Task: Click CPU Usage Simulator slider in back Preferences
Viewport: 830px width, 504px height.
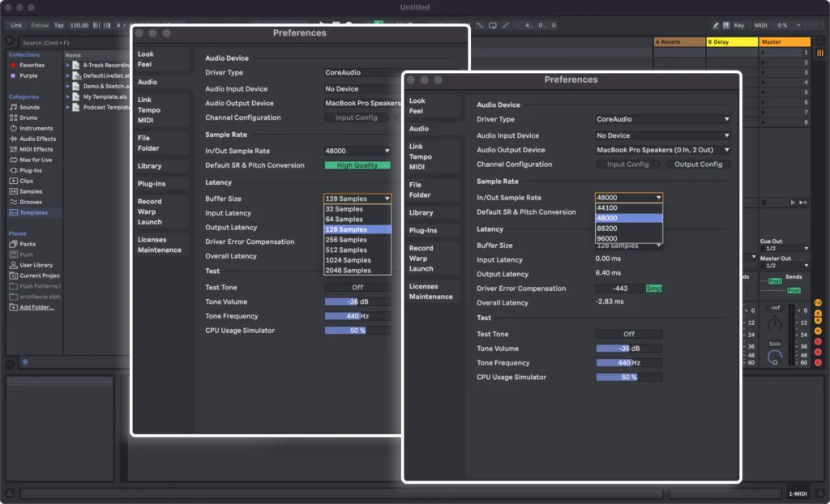Action: tap(357, 331)
